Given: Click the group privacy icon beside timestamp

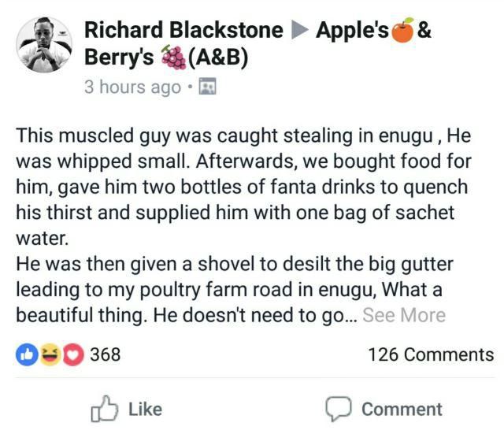Looking at the screenshot, I should coord(208,87).
